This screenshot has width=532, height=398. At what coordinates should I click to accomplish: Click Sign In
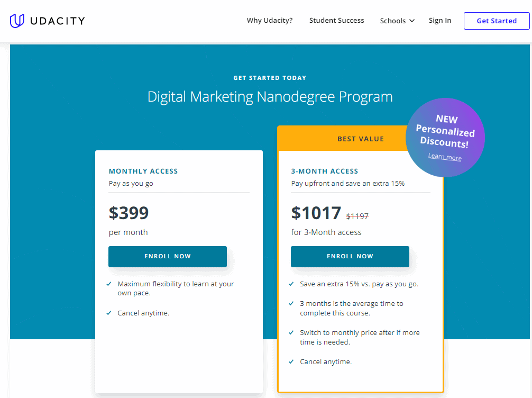pos(440,20)
